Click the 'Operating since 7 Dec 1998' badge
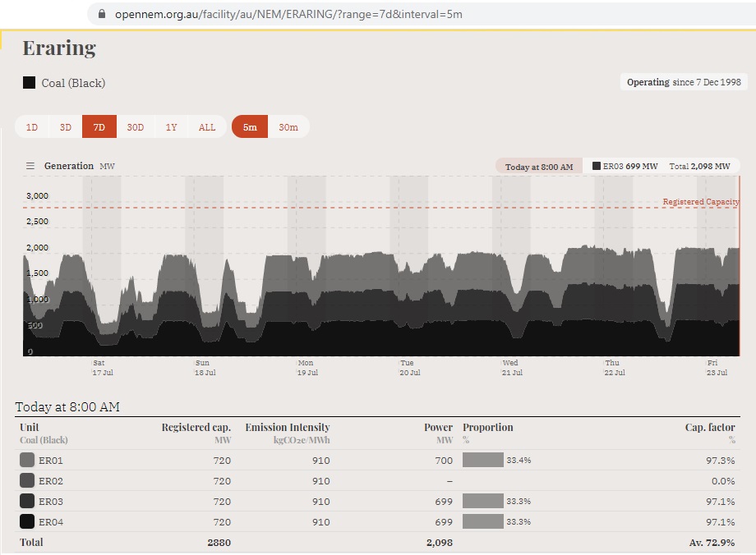The width and height of the screenshot is (756, 555). point(684,82)
